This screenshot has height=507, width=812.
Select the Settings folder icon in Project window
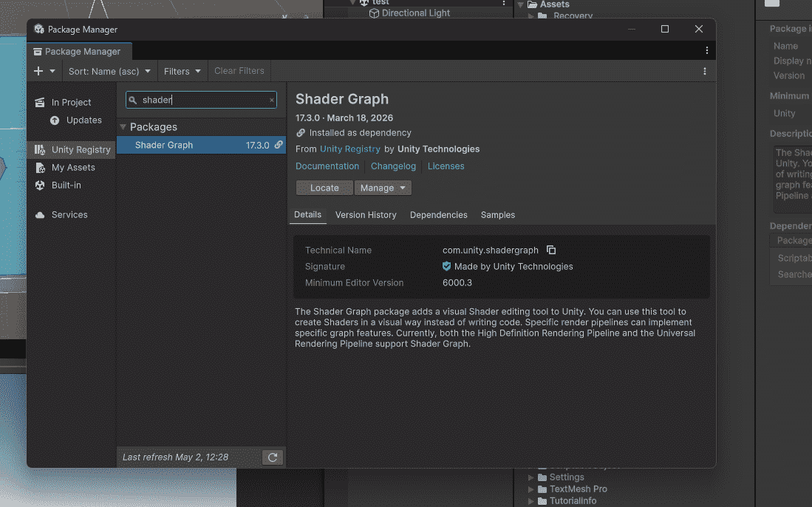pos(542,477)
